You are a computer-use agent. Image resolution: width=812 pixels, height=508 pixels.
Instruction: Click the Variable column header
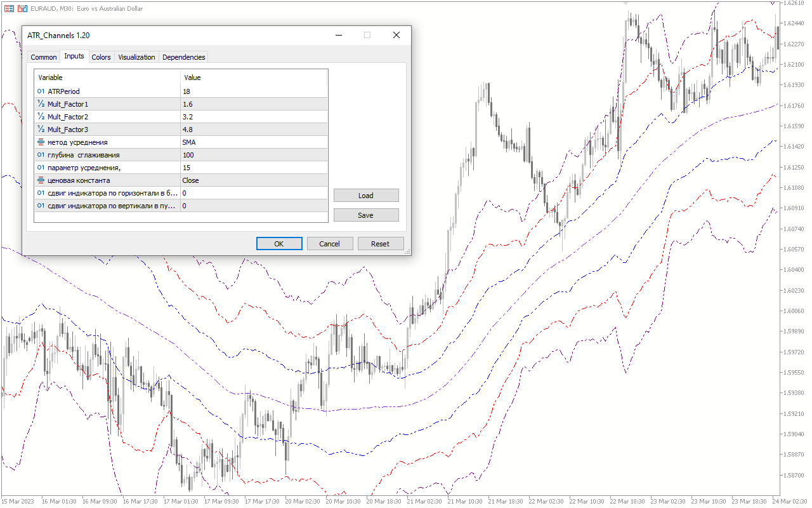pos(108,77)
